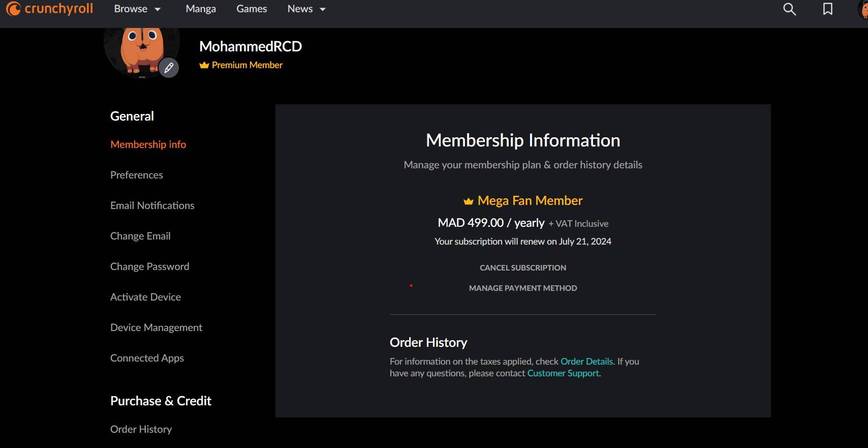Select Preferences in the sidebar
Viewport: 868px width, 448px height.
pyautogui.click(x=137, y=175)
